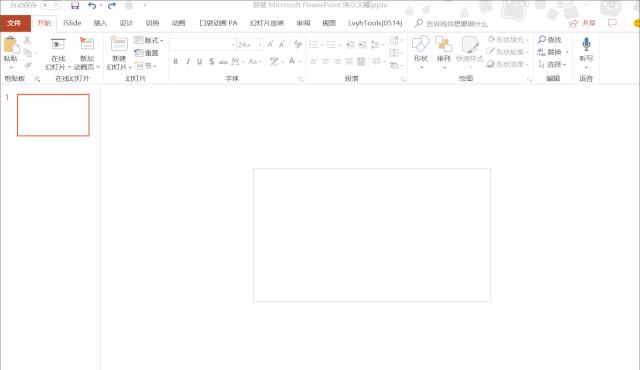This screenshot has width=640, height=370.
Task: Click the 重置 (Reset) slide button
Action: pyautogui.click(x=147, y=53)
